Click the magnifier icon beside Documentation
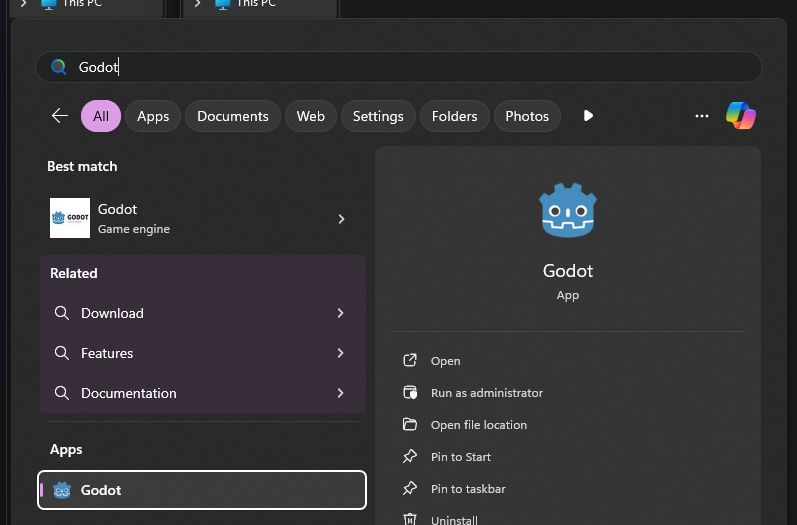Viewport: 797px width, 525px height. pos(62,393)
